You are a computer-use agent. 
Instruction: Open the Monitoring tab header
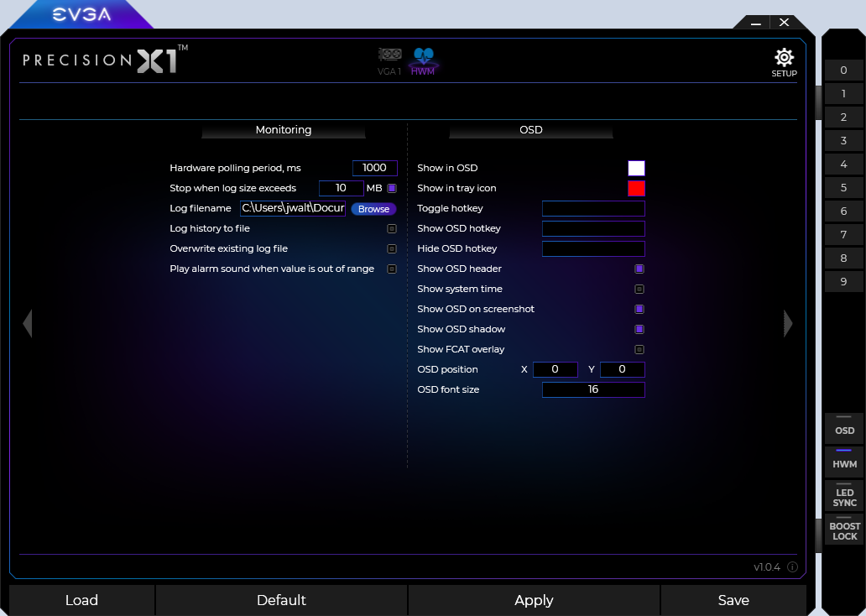tap(284, 130)
